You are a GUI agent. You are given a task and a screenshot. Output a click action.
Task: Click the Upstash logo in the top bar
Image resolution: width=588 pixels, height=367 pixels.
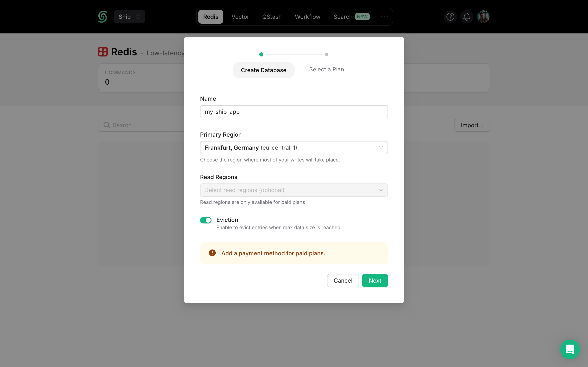point(102,17)
